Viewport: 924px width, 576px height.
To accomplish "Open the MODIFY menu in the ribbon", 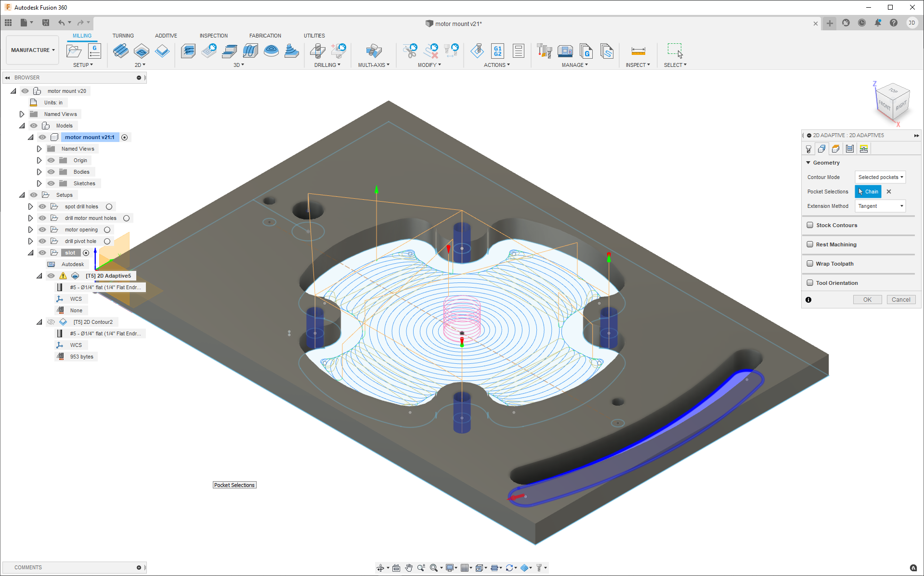I will click(429, 64).
